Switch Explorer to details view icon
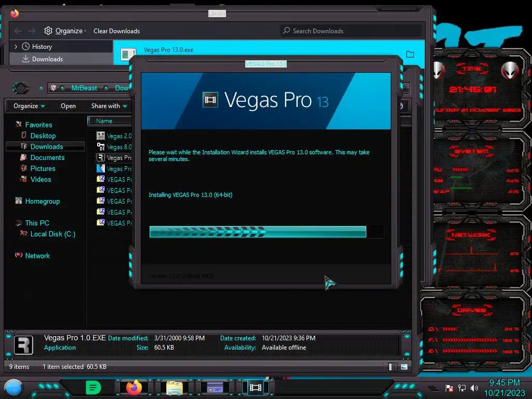 point(393,367)
